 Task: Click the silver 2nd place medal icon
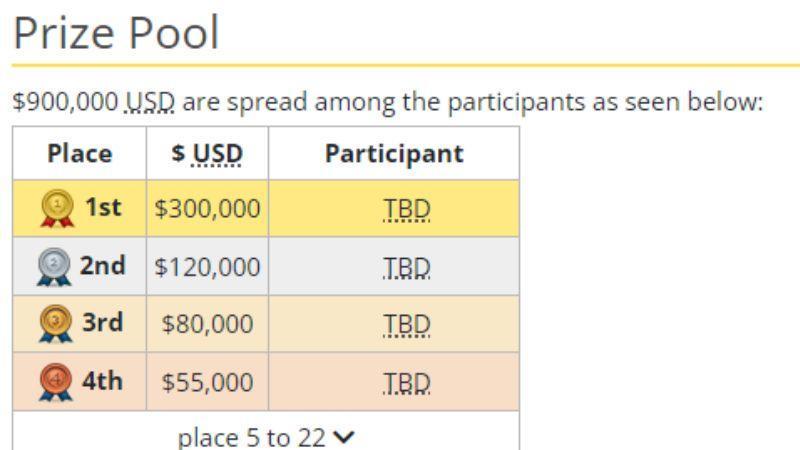pyautogui.click(x=54, y=266)
